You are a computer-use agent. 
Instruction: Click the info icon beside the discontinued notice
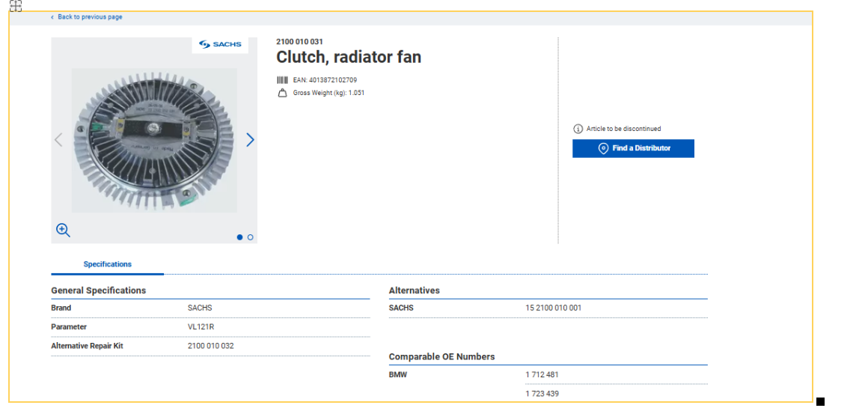[578, 129]
